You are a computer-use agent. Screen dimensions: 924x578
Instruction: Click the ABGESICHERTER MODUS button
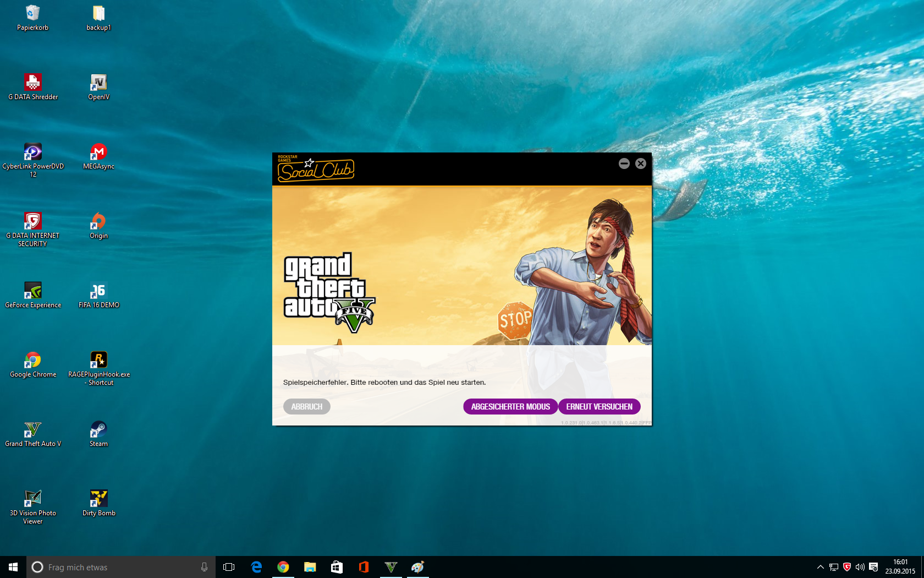[510, 407]
